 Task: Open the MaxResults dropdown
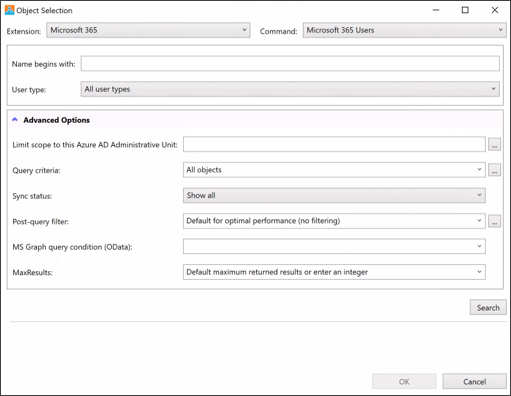pos(334,272)
